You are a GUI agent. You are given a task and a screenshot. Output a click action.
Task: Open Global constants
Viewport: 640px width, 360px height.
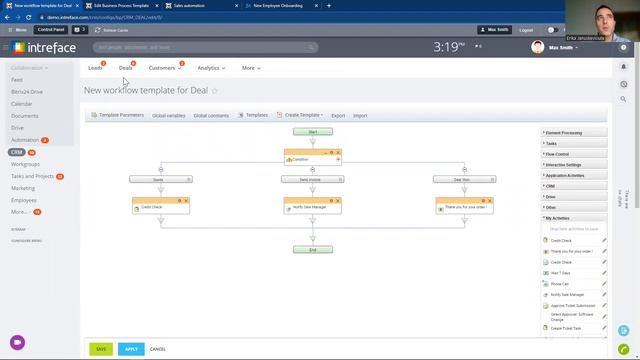[211, 116]
